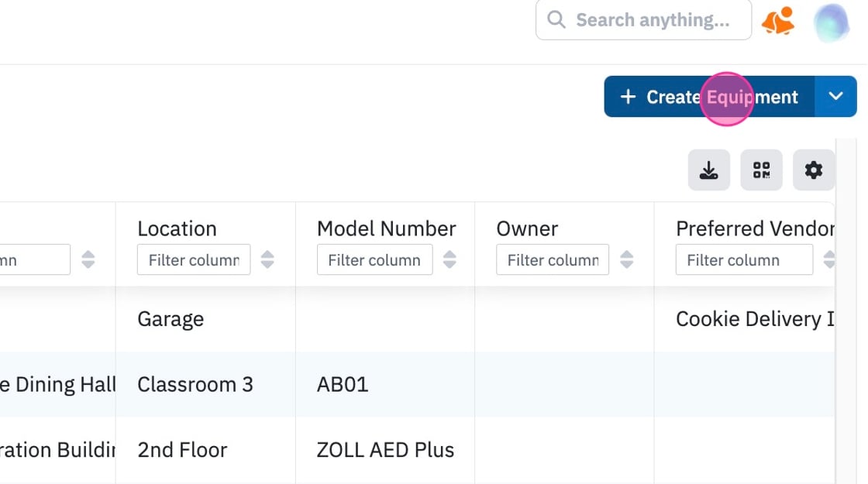
Task: Open the QR code icon button
Action: tap(761, 170)
